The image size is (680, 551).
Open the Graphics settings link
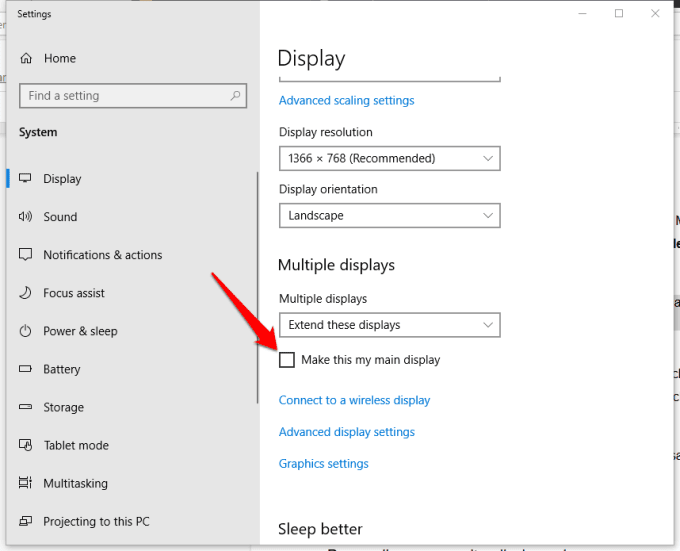(323, 464)
